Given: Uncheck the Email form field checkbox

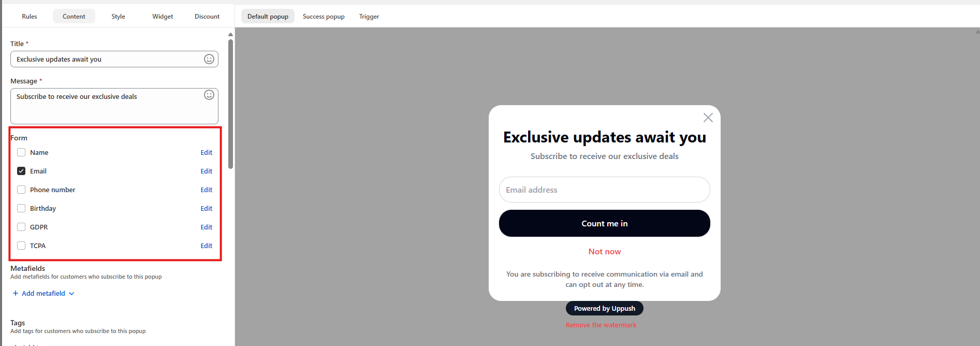Looking at the screenshot, I should (21, 171).
